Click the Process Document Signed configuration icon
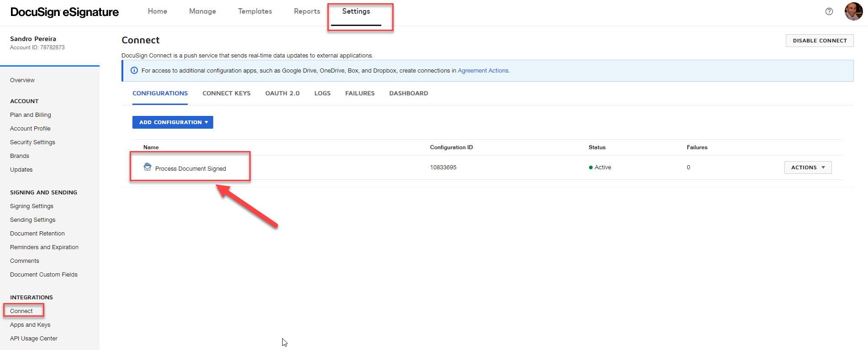 [x=147, y=167]
